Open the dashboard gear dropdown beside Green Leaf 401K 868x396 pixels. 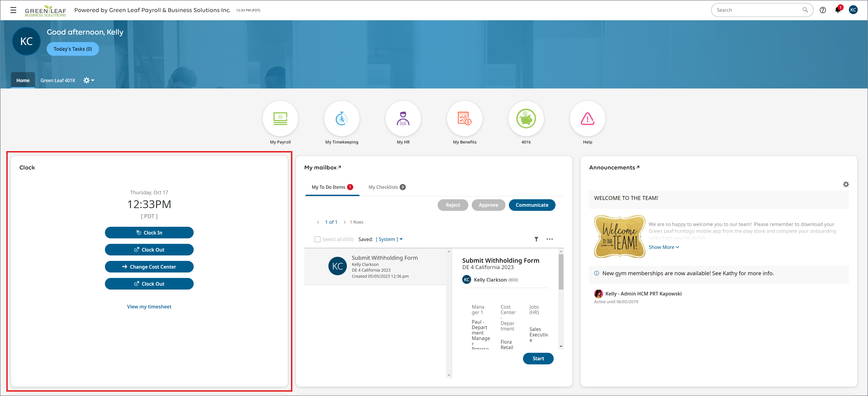89,81
